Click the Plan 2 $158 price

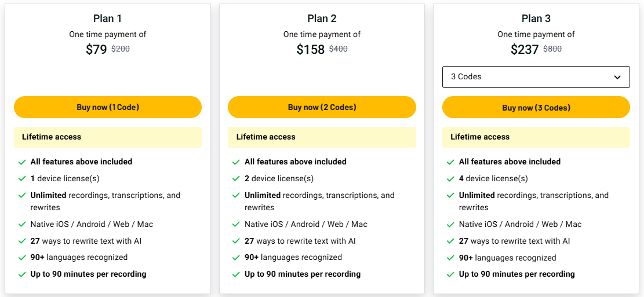coord(311,49)
